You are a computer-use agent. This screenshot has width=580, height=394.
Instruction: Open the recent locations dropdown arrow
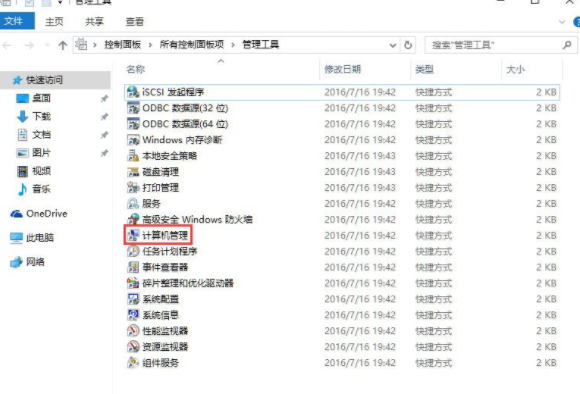pyautogui.click(x=47, y=45)
